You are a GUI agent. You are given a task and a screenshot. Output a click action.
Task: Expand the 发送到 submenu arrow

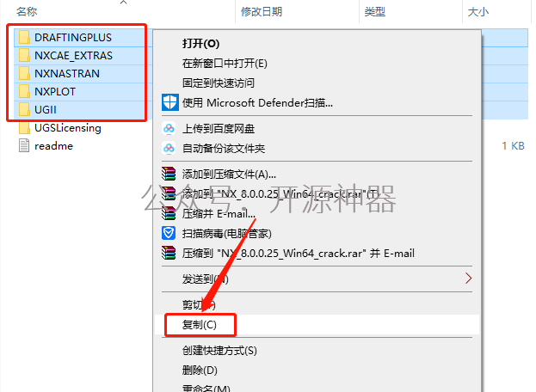tap(468, 279)
